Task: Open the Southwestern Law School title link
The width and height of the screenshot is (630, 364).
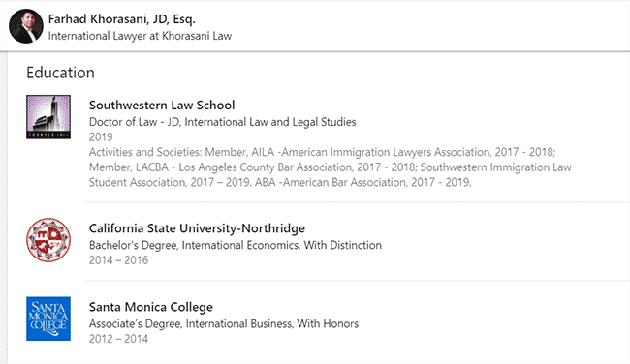Action: [162, 106]
